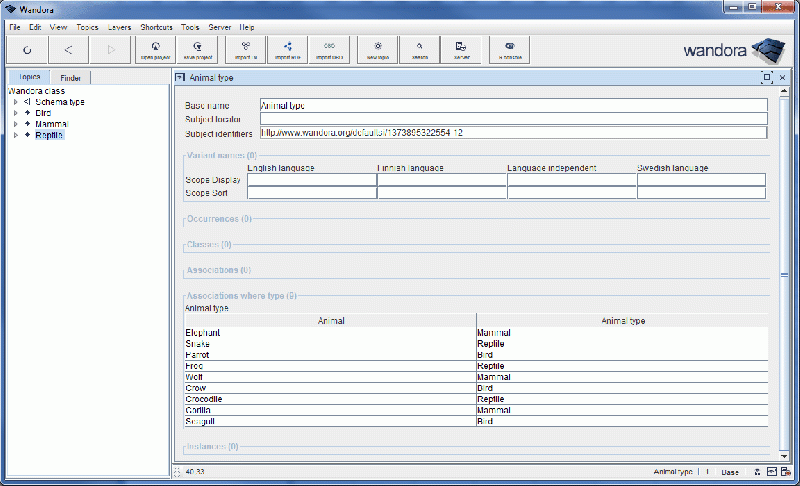Viewport: 800px width, 486px height.
Task: Expand the Bird tree node
Action: tap(15, 113)
